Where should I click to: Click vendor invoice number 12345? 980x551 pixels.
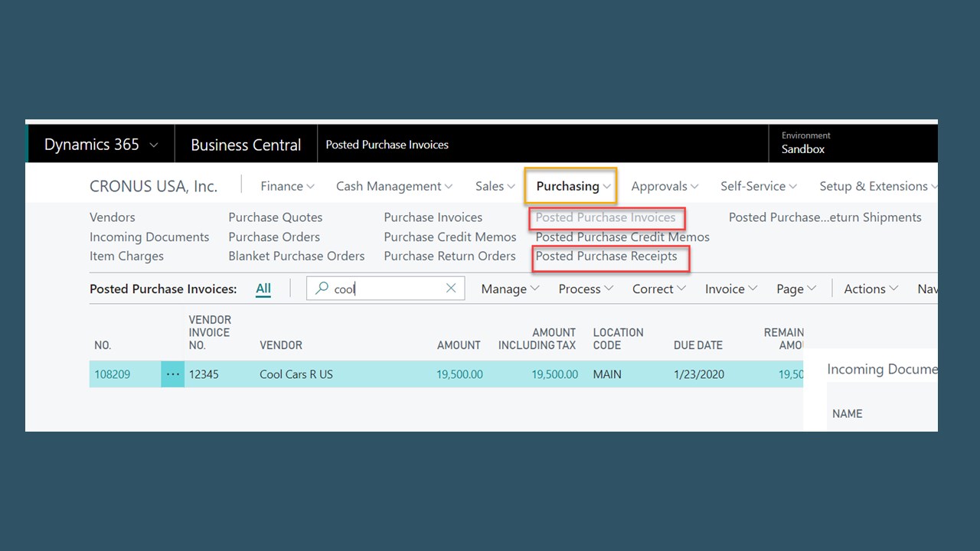pos(204,374)
